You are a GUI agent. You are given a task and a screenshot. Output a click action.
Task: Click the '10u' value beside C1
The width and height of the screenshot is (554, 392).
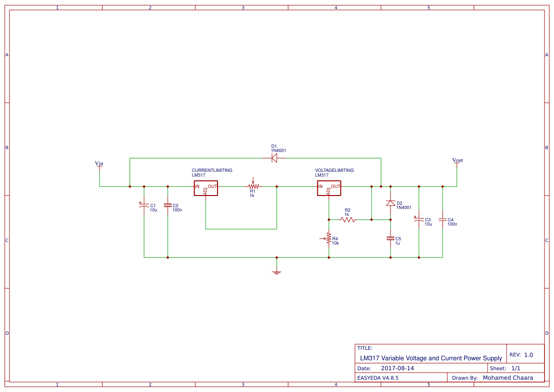154,210
